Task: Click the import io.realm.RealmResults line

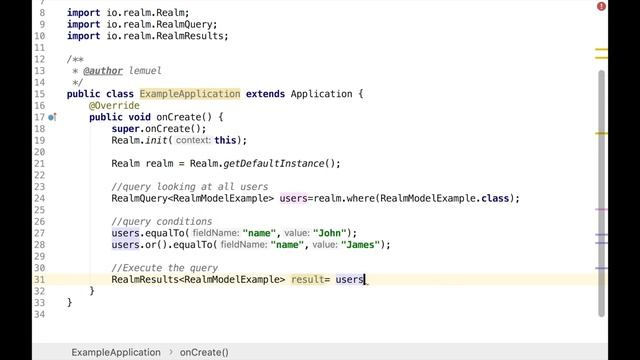Action: (148, 36)
